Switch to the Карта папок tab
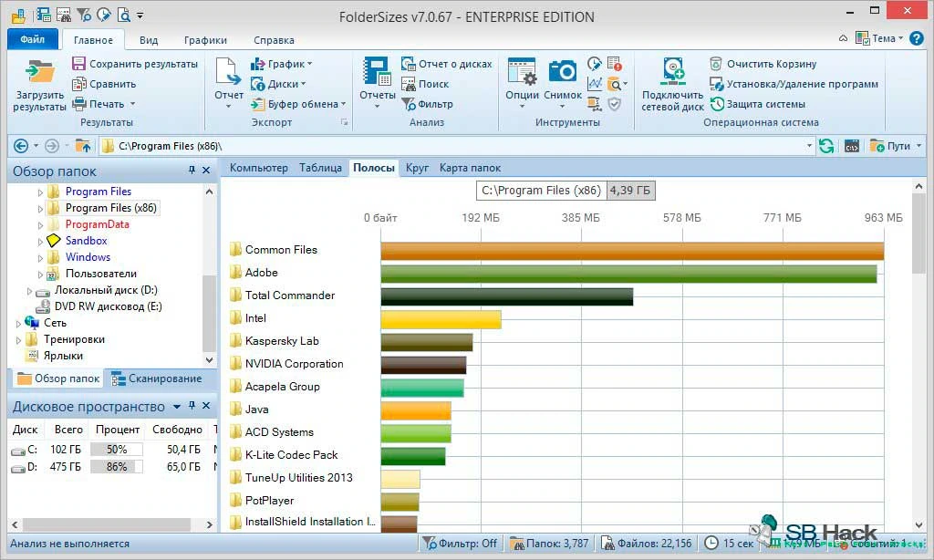The image size is (934, 560). pyautogui.click(x=470, y=168)
